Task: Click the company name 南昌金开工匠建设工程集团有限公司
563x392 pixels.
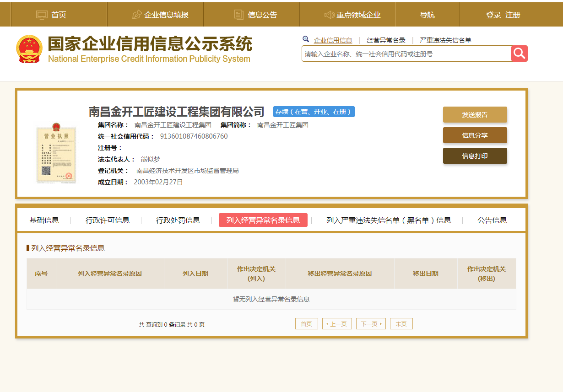Action: point(177,112)
